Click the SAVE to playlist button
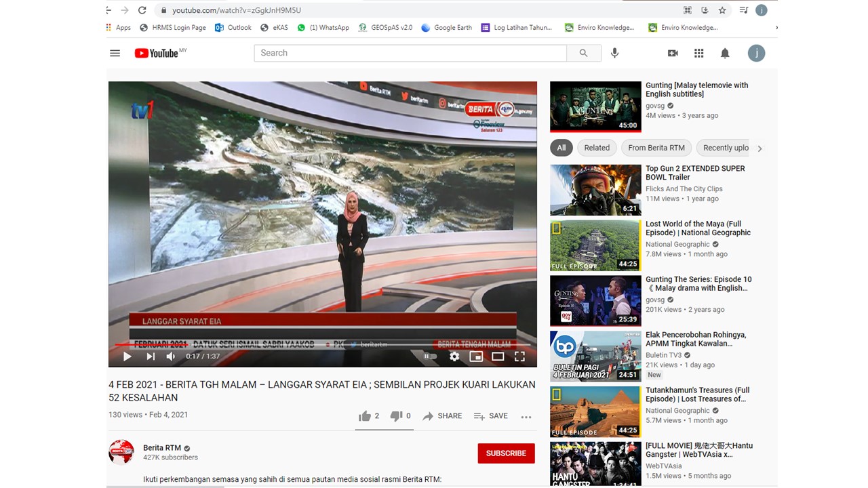 click(491, 416)
